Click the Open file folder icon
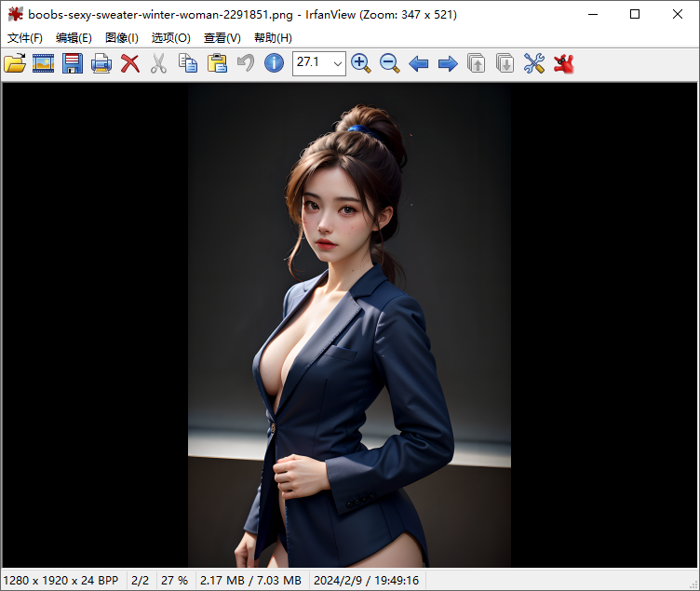Image resolution: width=700 pixels, height=591 pixels. pyautogui.click(x=15, y=63)
